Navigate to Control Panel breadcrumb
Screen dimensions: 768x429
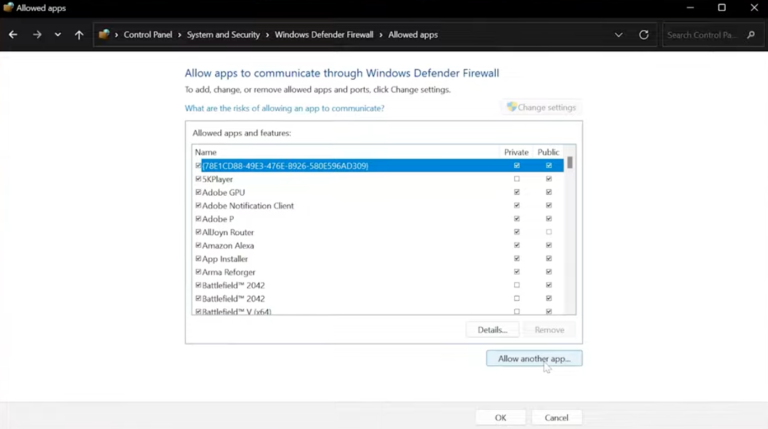148,35
